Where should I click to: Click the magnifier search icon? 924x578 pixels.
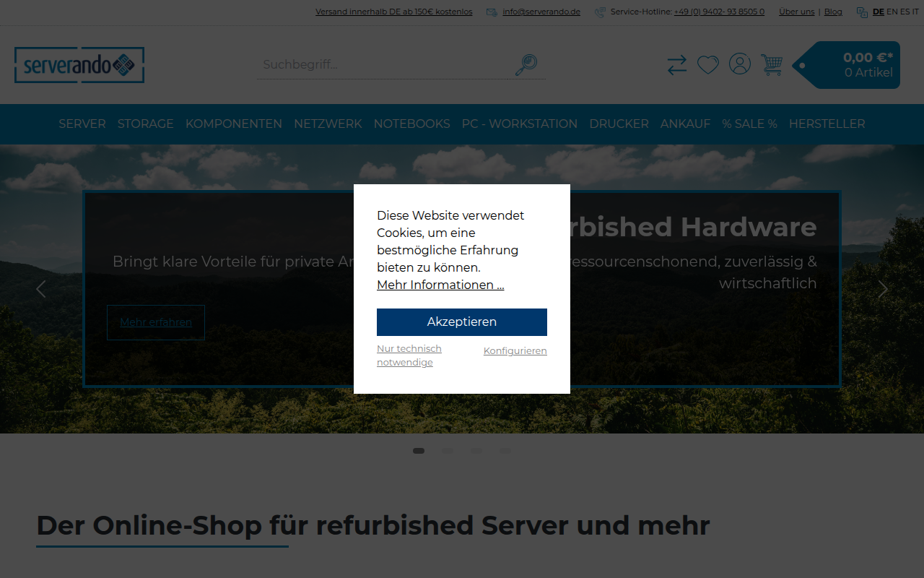pos(526,65)
